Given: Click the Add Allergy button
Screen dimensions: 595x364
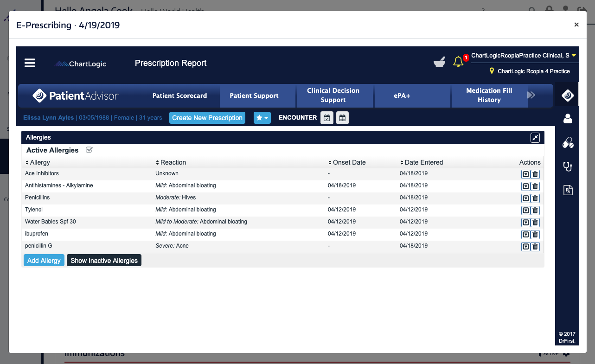Looking at the screenshot, I should click(44, 261).
